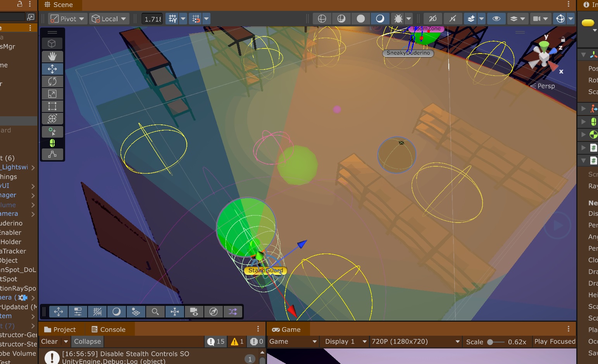
Task: Open the Display 1 dropdown
Action: click(346, 342)
